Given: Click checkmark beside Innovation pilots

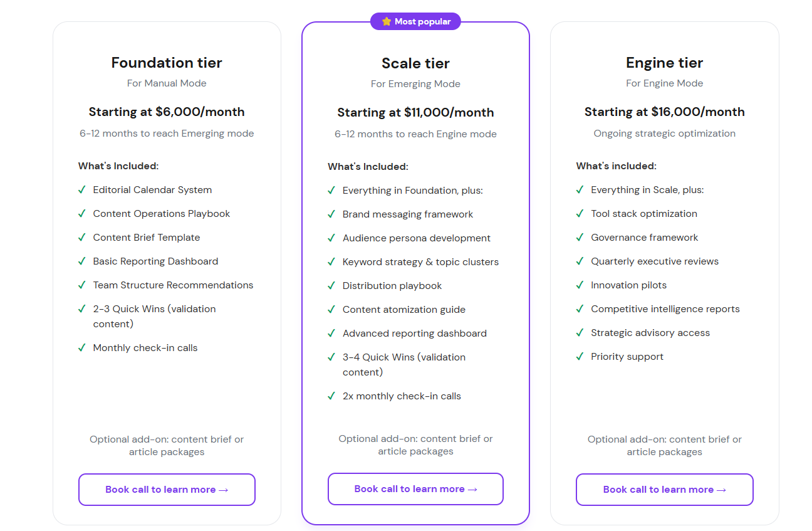Looking at the screenshot, I should point(580,285).
